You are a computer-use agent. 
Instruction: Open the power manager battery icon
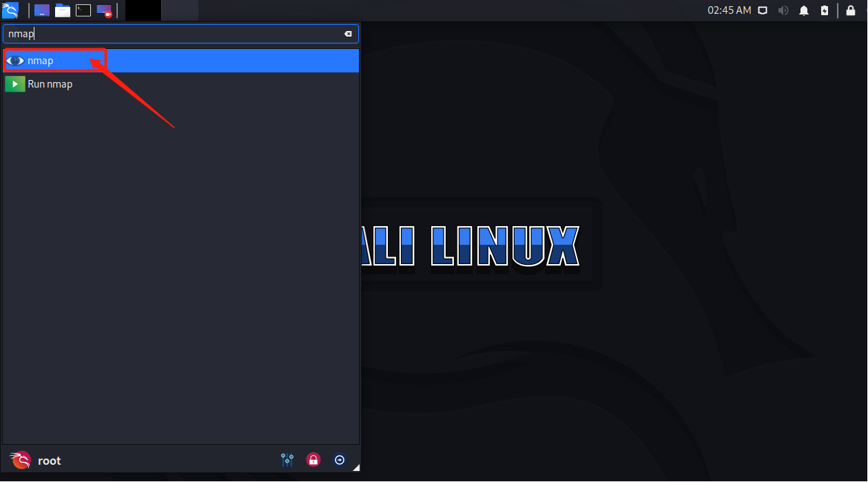825,10
